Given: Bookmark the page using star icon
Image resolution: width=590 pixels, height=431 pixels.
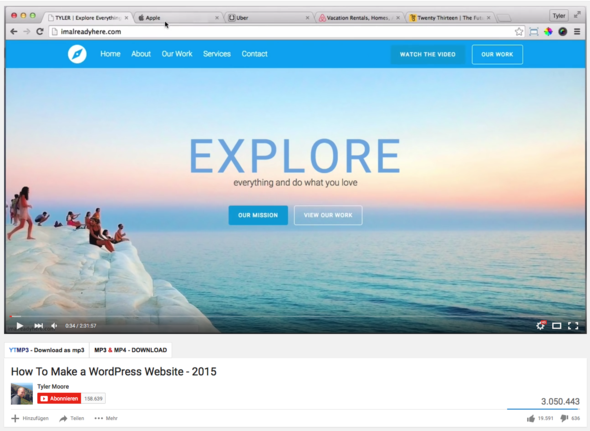Looking at the screenshot, I should (x=519, y=32).
